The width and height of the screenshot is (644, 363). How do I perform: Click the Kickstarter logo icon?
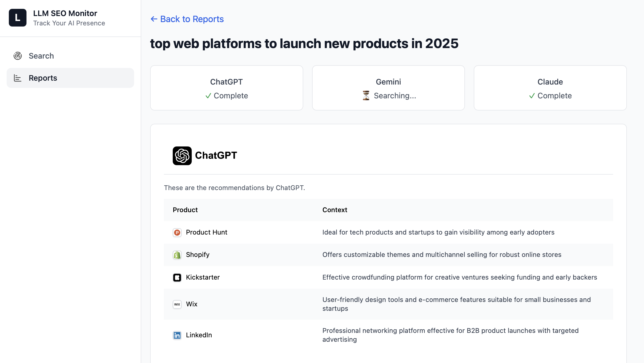[177, 278]
